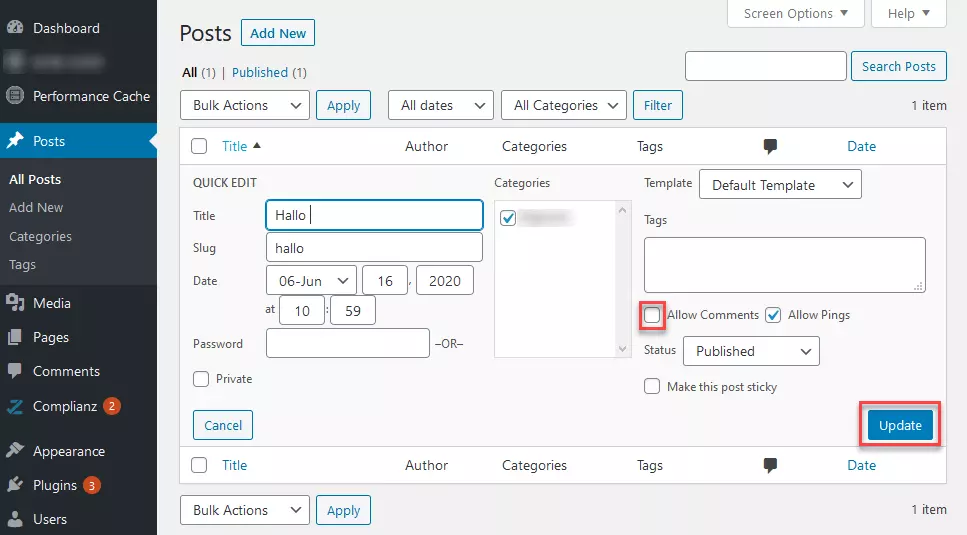Uncheck the Allow Pings checkbox
The image size is (967, 535).
click(773, 315)
